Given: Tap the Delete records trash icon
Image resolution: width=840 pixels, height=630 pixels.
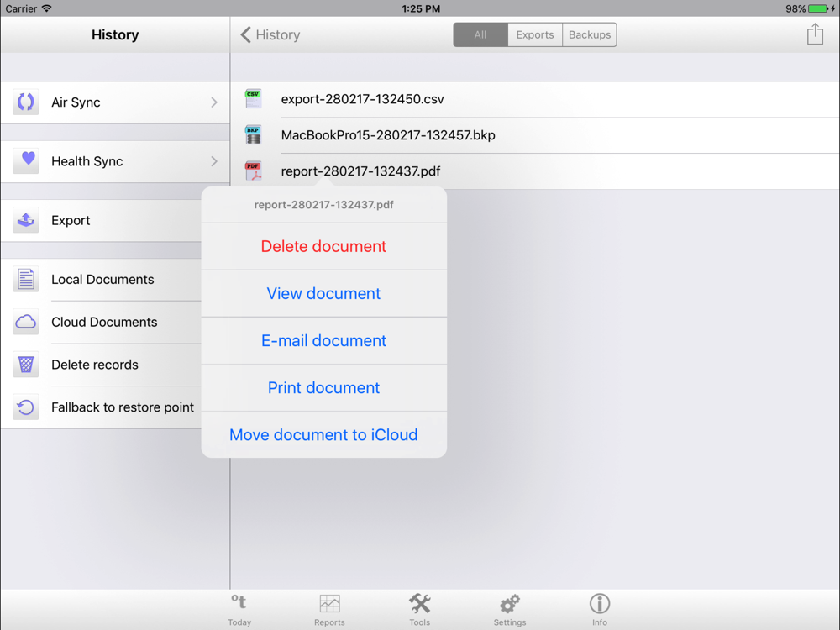Looking at the screenshot, I should [26, 365].
